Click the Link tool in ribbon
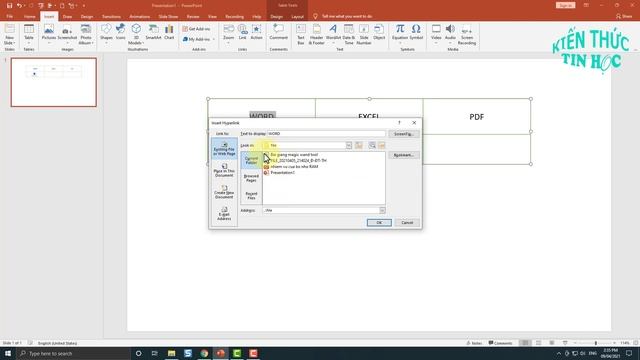Viewport: 640px width, 360px height. point(242,33)
